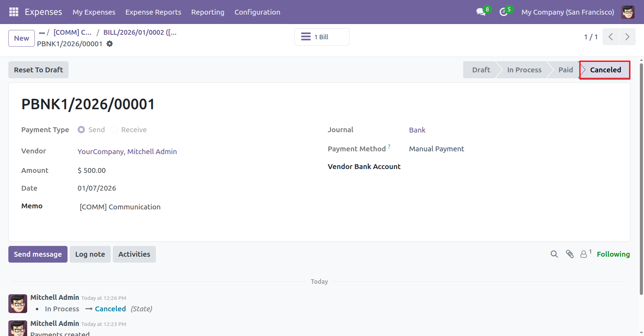644x336 pixels.
Task: Click the Reset To Draft button
Action: [x=38, y=70]
